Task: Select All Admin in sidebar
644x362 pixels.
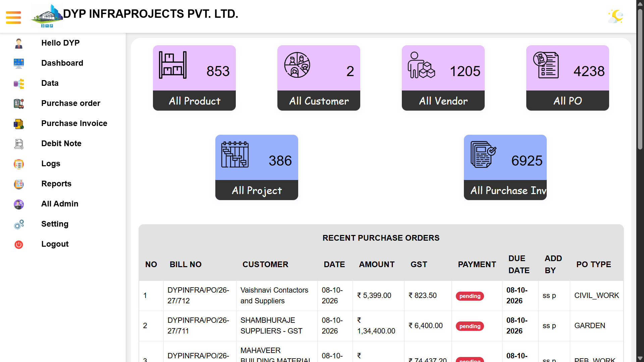Action: click(x=60, y=204)
